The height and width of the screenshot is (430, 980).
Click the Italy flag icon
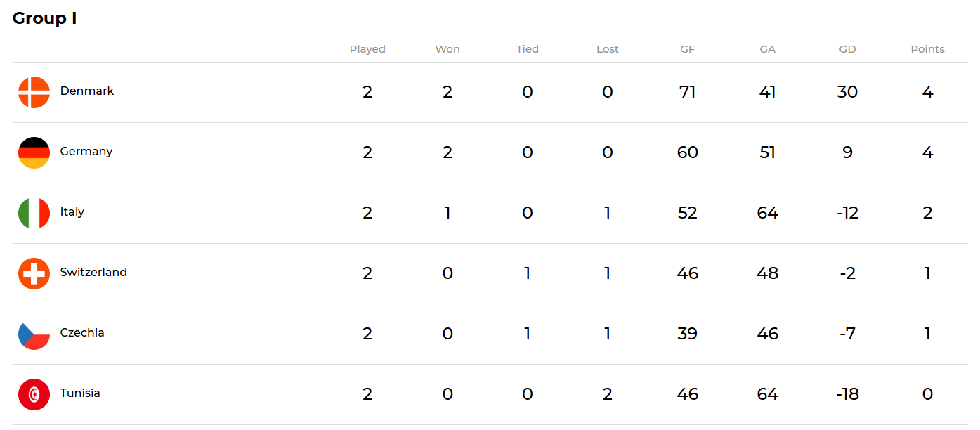tap(34, 213)
